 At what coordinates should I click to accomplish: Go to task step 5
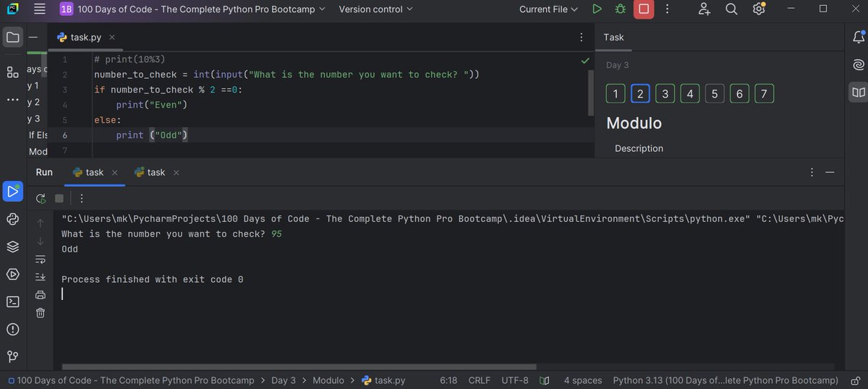(x=714, y=93)
